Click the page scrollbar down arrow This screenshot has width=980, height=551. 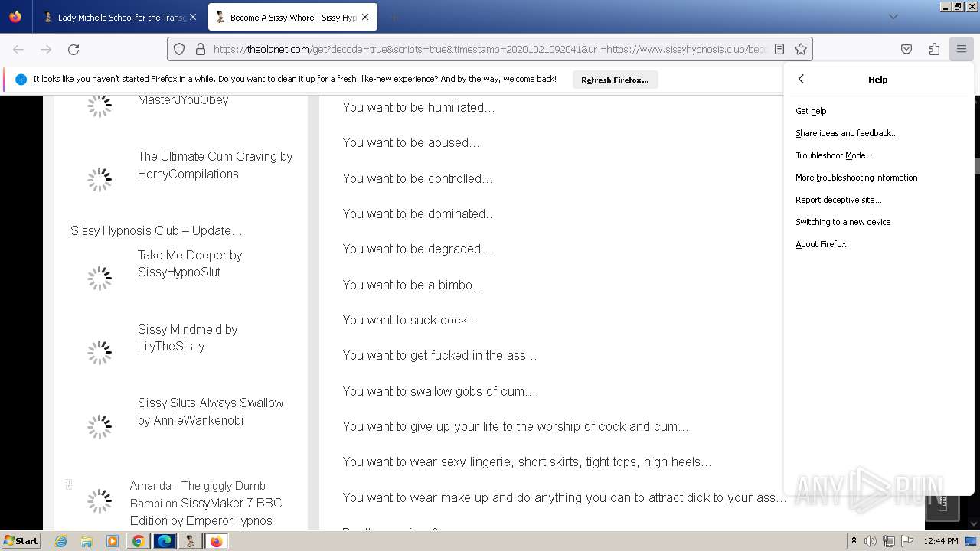(x=975, y=524)
